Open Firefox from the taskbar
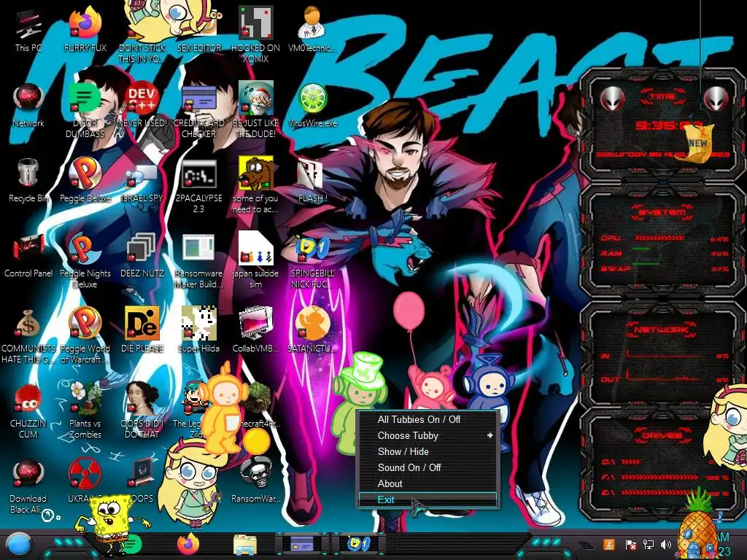 point(188,544)
